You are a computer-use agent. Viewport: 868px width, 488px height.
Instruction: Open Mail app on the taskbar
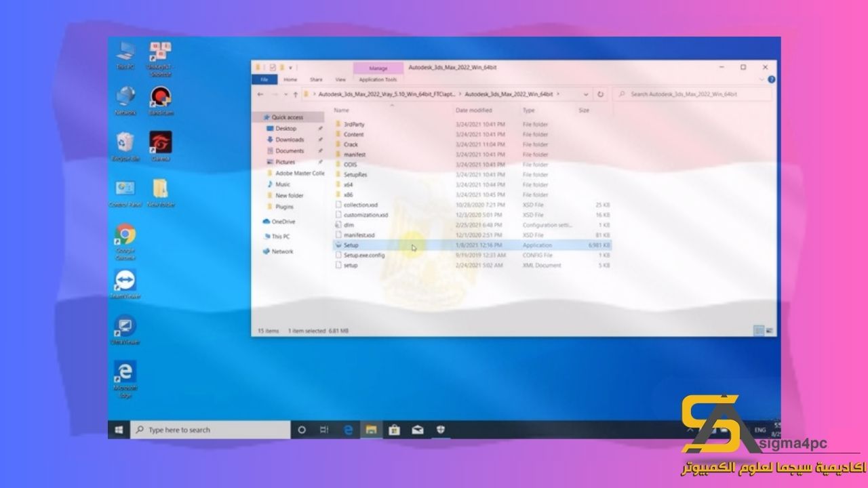418,430
